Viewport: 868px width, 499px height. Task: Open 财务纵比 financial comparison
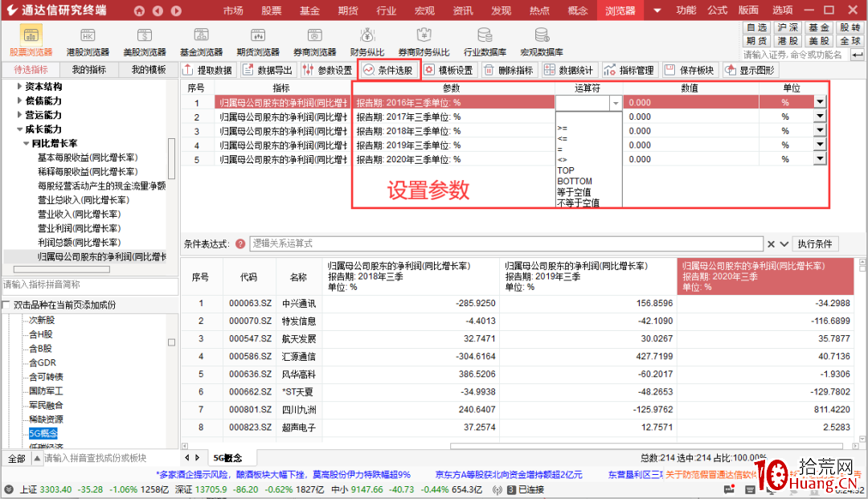tap(367, 42)
